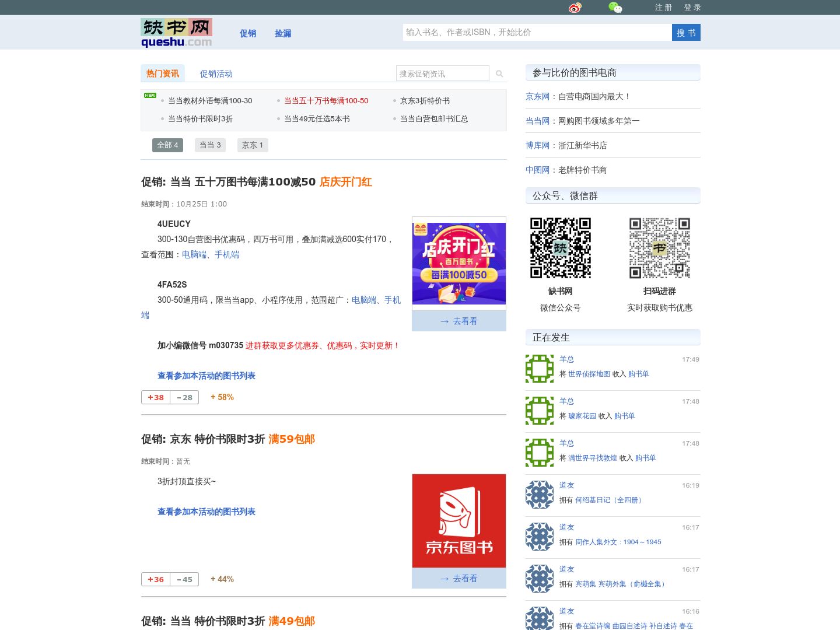The width and height of the screenshot is (840, 630).
Task: Click 电脑端 link under code 4UEUCY
Action: [194, 254]
